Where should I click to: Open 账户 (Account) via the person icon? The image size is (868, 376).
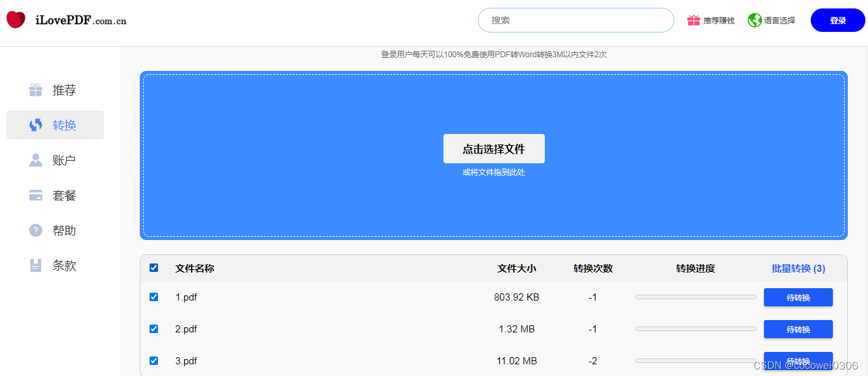(x=36, y=160)
